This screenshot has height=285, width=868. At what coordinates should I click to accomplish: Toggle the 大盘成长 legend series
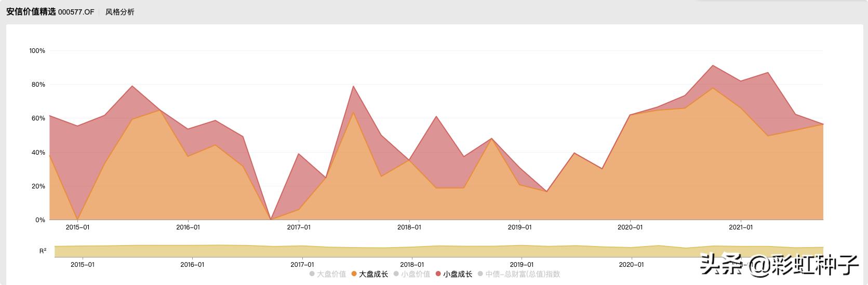370,274
